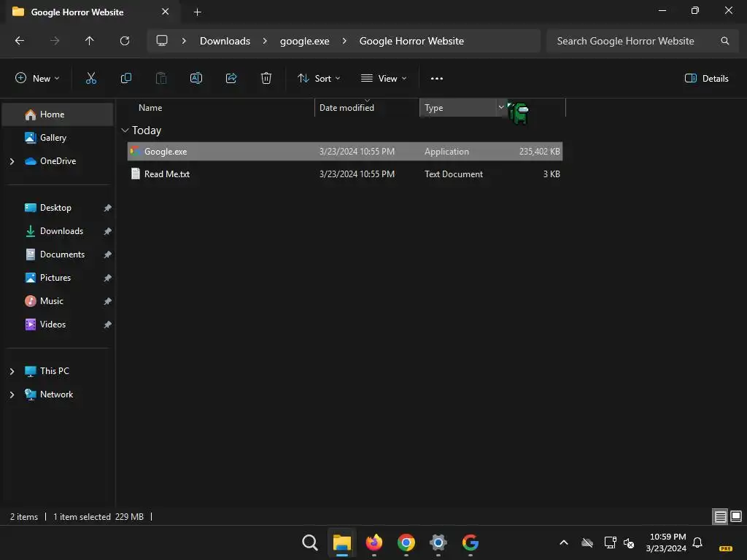Delete the selected file with trash icon
The height and width of the screenshot is (560, 747).
(x=266, y=79)
